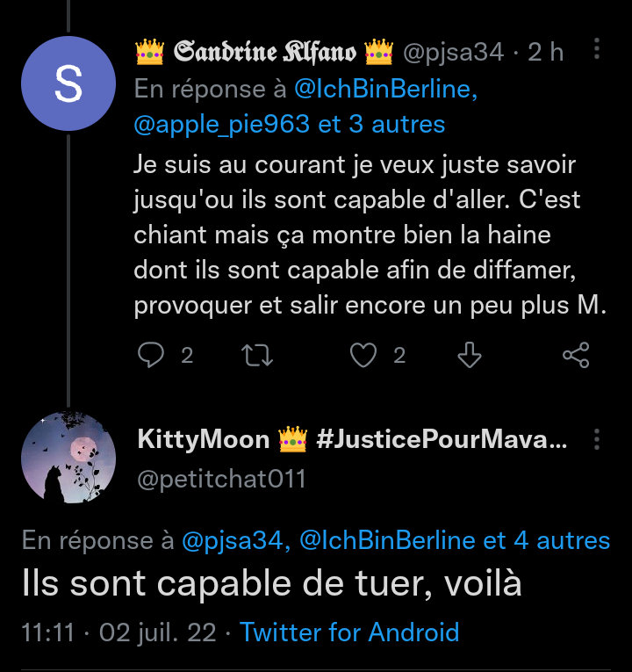Open tweet timestamp '2 h'

tap(545, 53)
